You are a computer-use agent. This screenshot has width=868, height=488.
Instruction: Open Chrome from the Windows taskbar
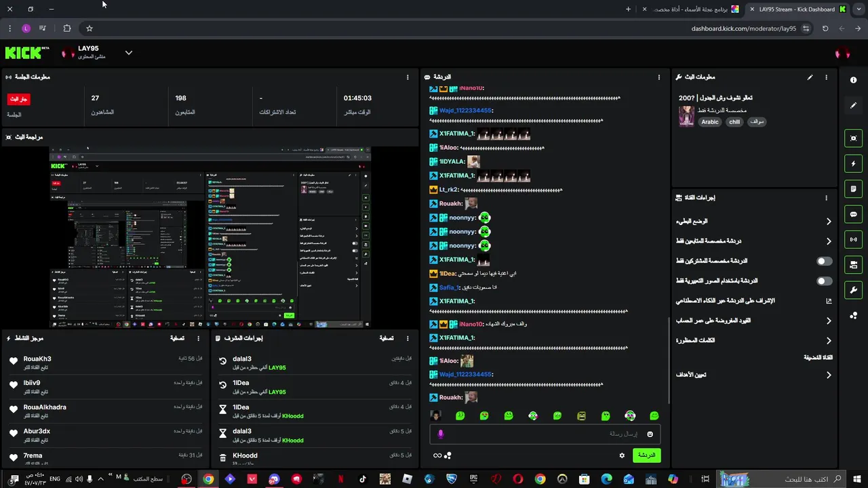(x=208, y=479)
